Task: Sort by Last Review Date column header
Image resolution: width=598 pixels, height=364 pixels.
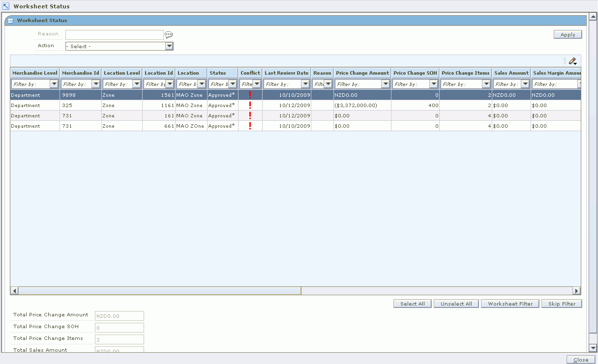Action: 287,73
